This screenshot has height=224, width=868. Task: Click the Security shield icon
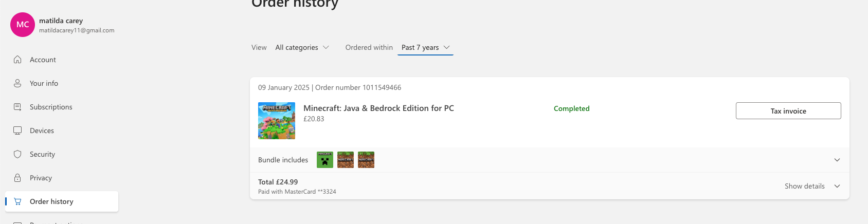pos(17,154)
